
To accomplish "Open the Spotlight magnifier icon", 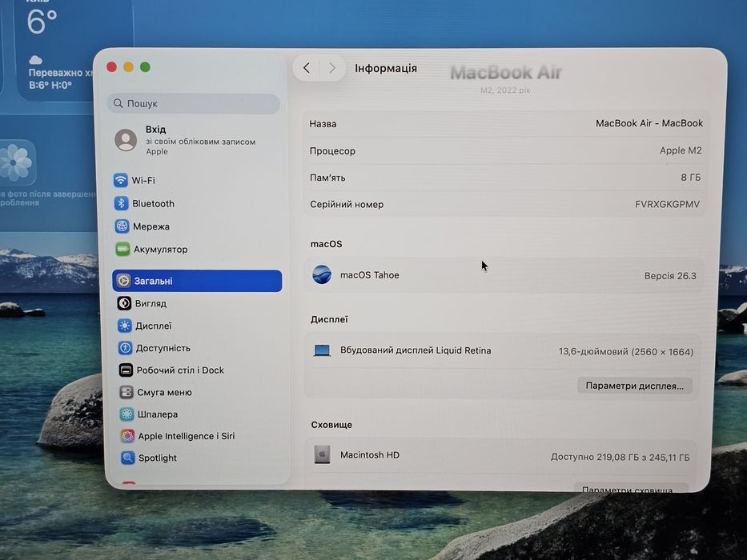I will 127,458.
